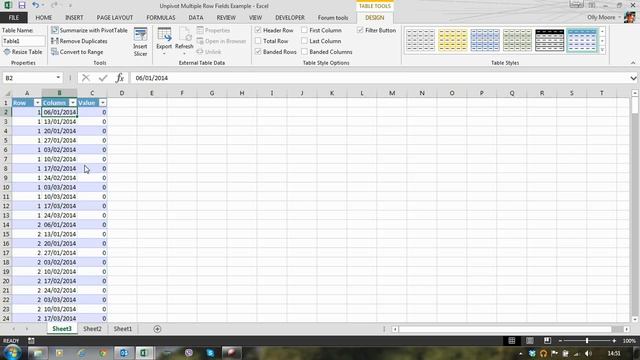This screenshot has height=360, width=640.
Task: Select the black table style
Action: pos(549,40)
